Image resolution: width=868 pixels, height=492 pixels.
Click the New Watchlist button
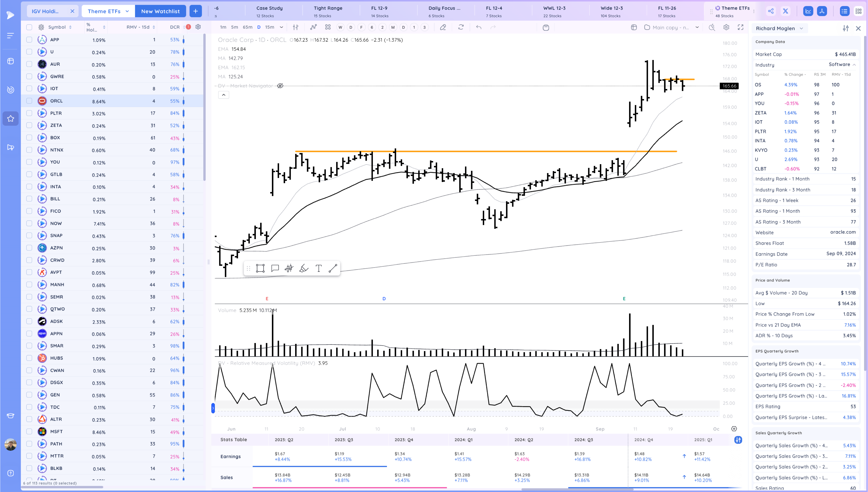(160, 11)
